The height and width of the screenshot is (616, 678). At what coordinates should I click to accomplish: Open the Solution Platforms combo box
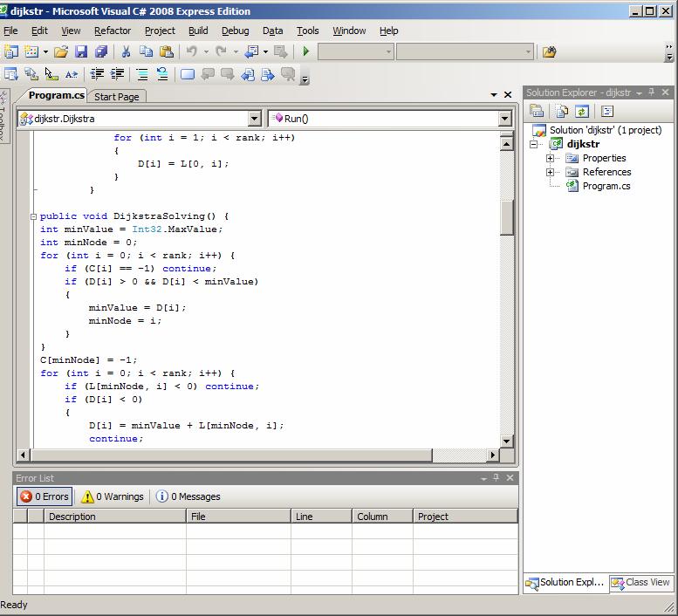465,51
